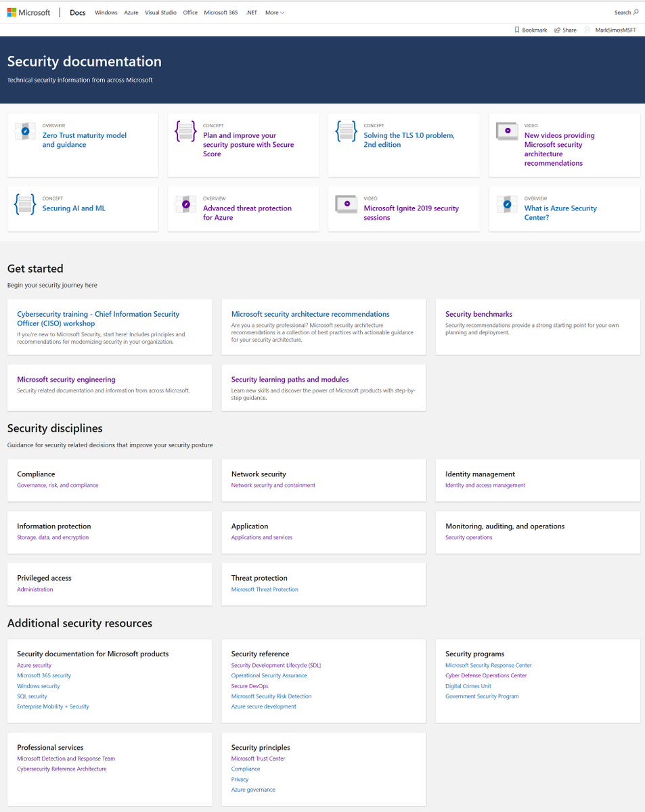Viewport: 645px width, 812px height.
Task: Open Enterprise Mobility + Security link
Action: click(53, 706)
